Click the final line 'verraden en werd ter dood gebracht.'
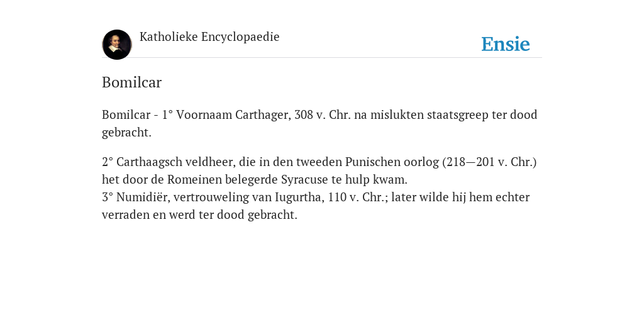Screen dimensions: 644x322 pyautogui.click(x=199, y=215)
